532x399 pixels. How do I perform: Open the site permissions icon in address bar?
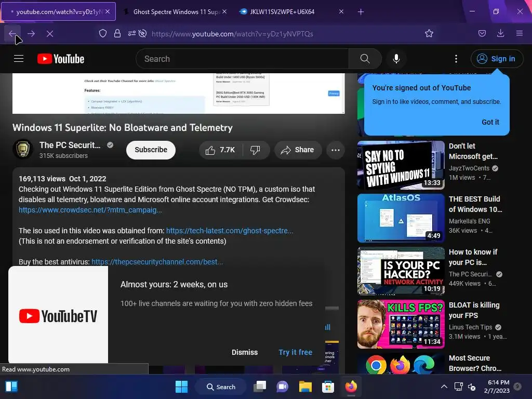pyautogui.click(x=131, y=33)
